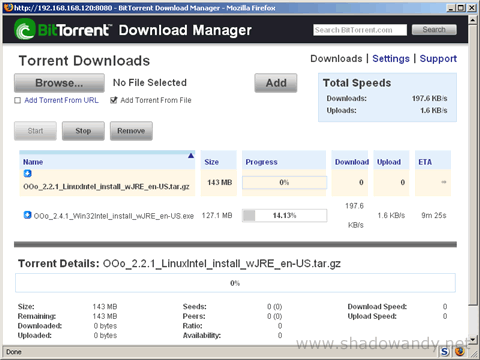Viewport: 480px width, 360px height.
Task: Open the Settings page
Action: click(x=391, y=59)
